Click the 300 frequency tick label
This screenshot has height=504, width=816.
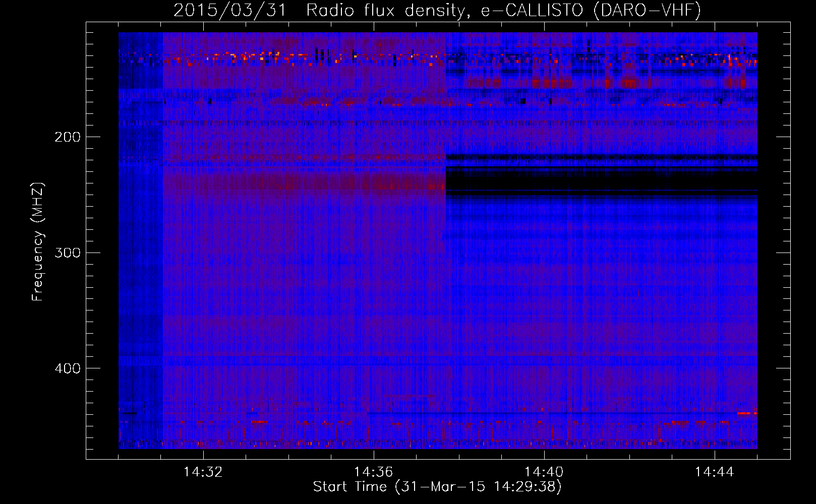[x=68, y=253]
